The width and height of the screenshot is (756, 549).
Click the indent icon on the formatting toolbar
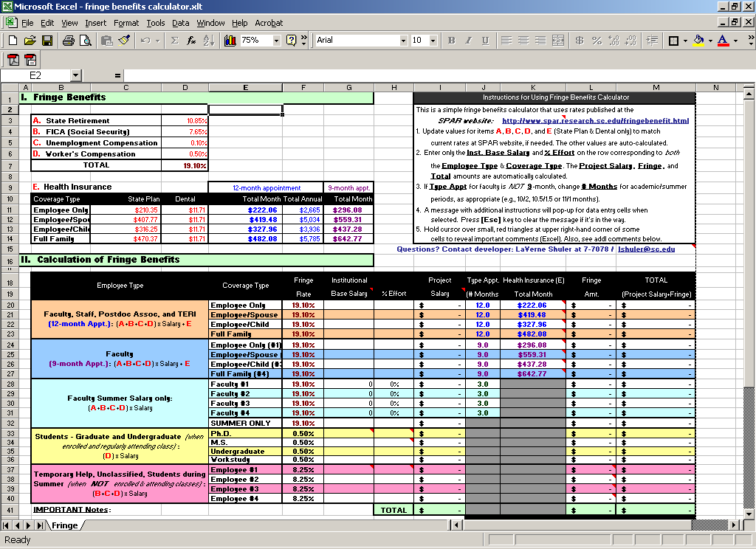coord(652,41)
